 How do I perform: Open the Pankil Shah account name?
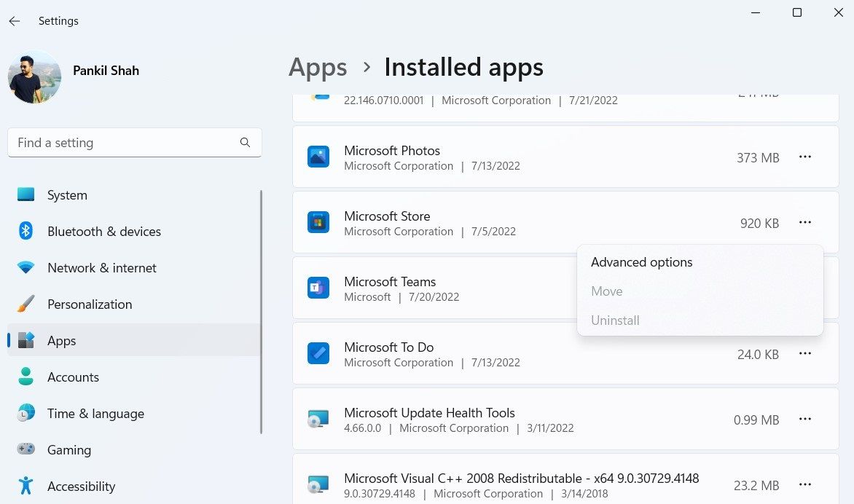coord(106,70)
